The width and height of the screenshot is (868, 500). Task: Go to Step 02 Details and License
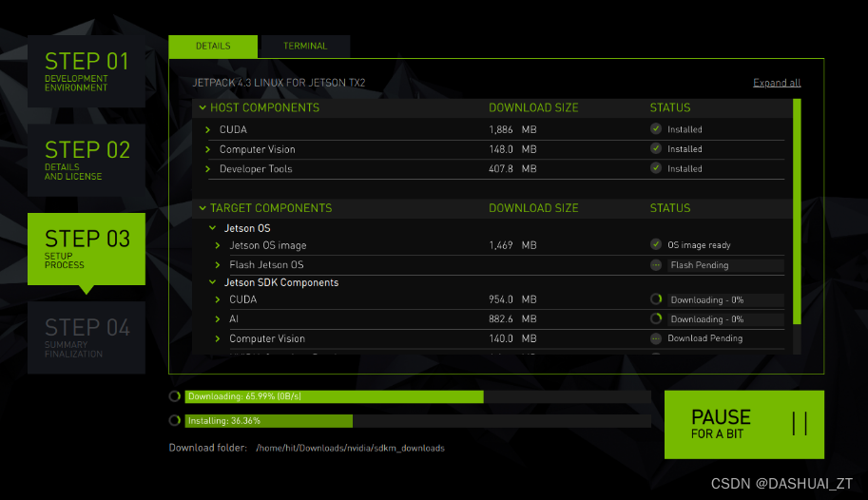[x=87, y=160]
